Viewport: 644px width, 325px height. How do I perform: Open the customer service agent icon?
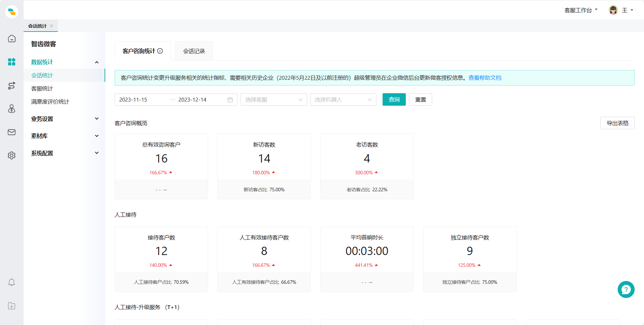[x=12, y=109]
